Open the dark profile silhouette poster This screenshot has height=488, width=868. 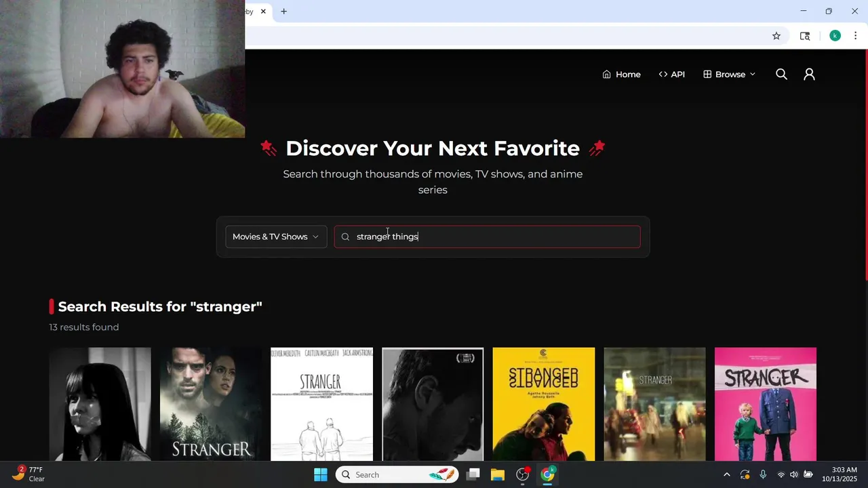(433, 404)
